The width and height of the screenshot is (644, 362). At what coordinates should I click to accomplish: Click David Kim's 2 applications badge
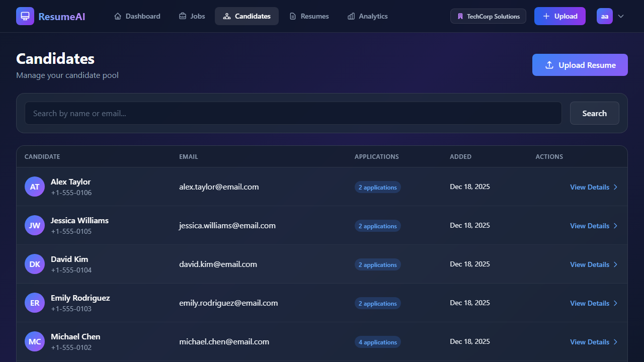[x=378, y=264]
